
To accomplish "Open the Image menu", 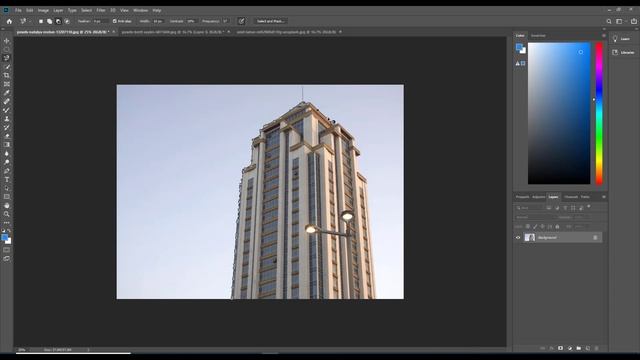I will (x=43, y=10).
